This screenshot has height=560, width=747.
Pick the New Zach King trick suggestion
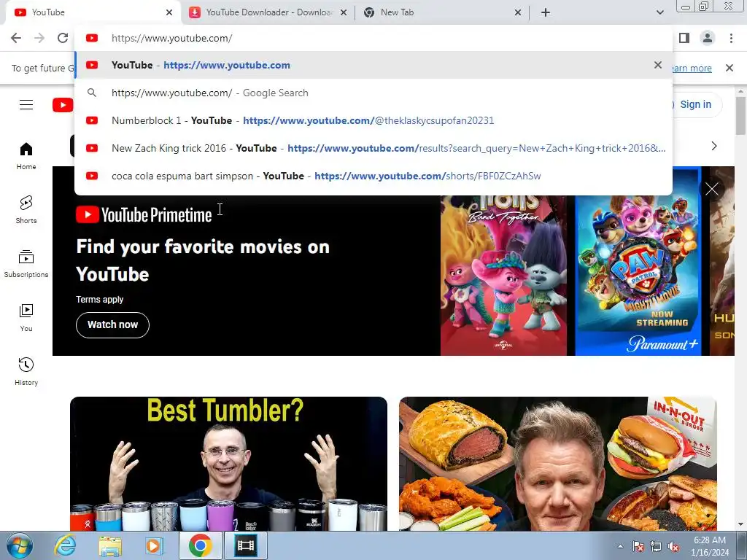(373, 148)
